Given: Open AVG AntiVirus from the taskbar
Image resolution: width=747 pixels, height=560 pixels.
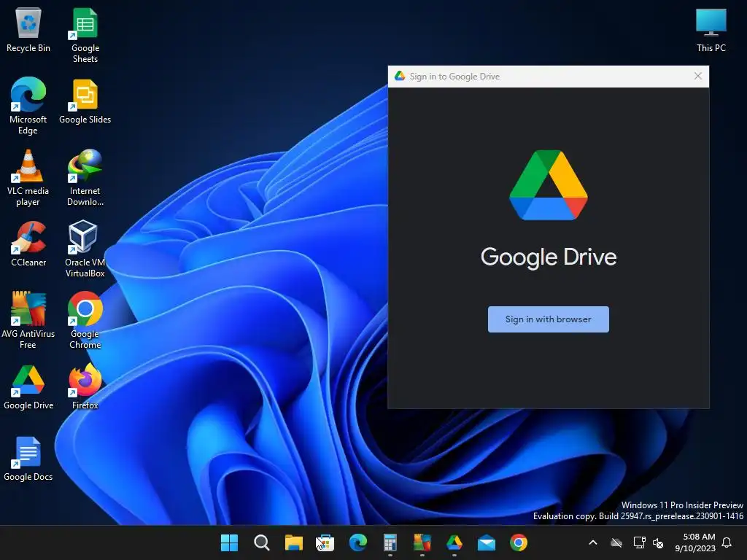Looking at the screenshot, I should click(x=422, y=542).
